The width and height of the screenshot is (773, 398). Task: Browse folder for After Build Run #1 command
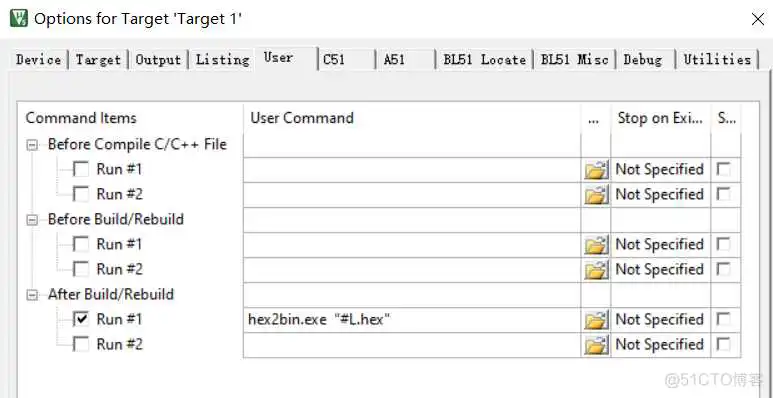596,320
